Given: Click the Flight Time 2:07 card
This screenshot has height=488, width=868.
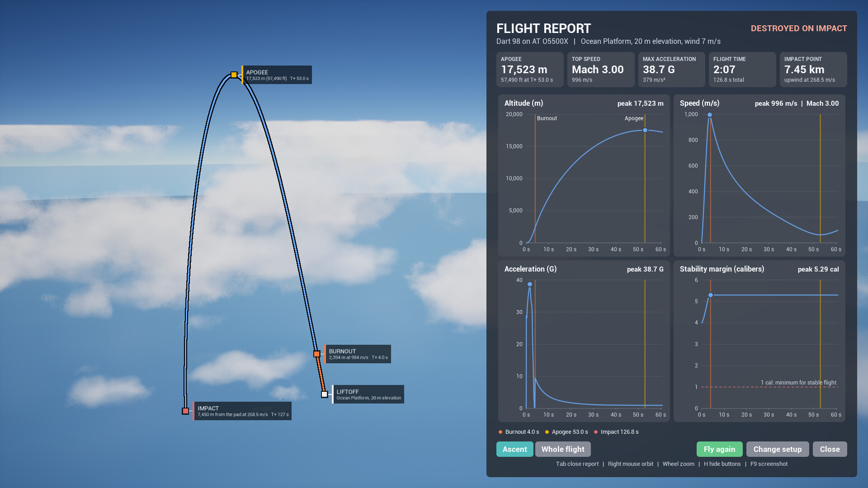Looking at the screenshot, I should [x=742, y=70].
